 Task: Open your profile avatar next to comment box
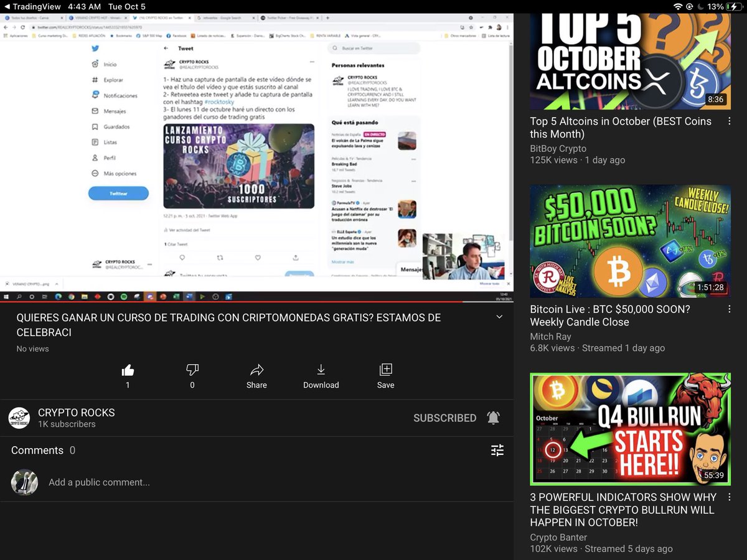pyautogui.click(x=24, y=482)
